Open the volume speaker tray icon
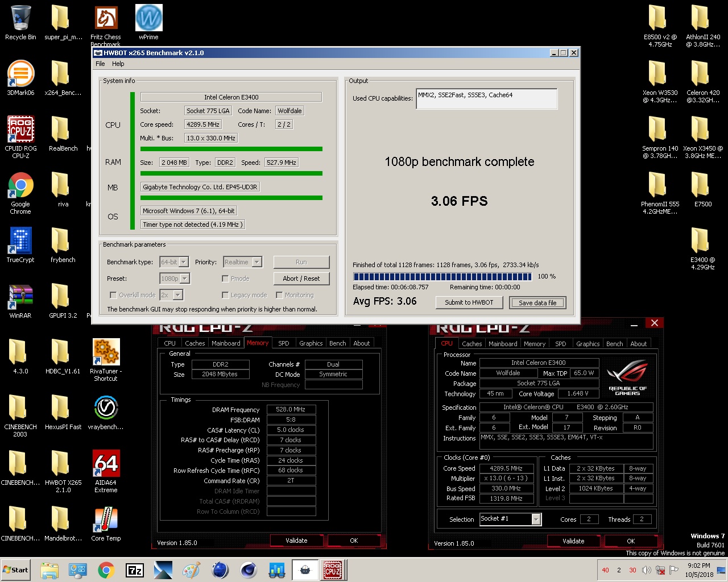This screenshot has height=582, width=728. pyautogui.click(x=646, y=570)
